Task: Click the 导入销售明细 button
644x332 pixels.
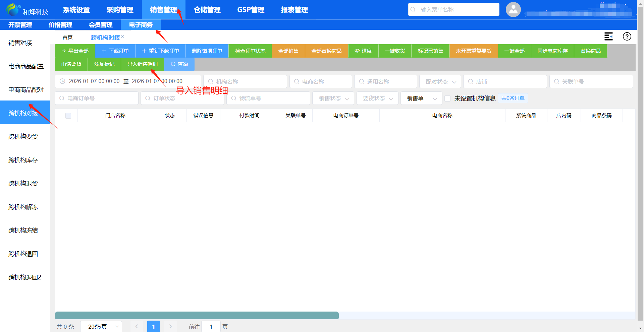Action: click(143, 64)
